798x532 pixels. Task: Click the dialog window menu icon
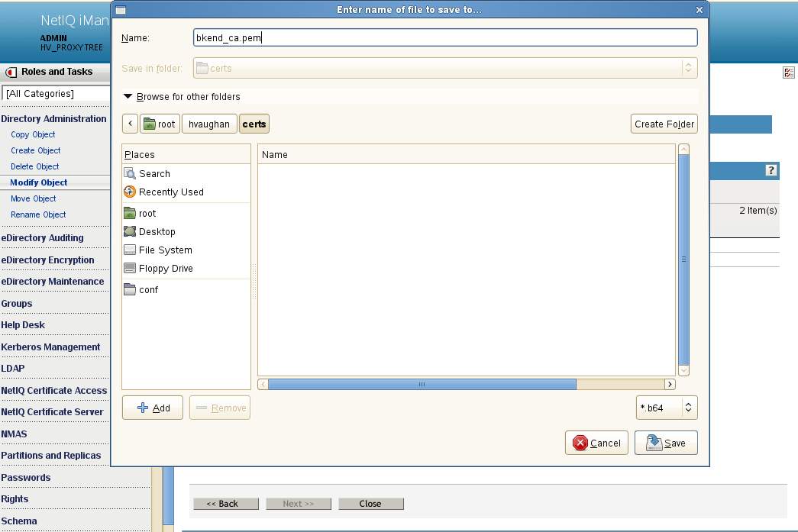121,10
